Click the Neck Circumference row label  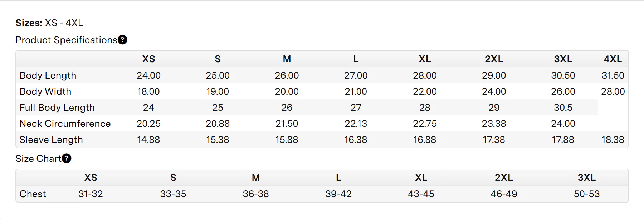[x=65, y=124]
